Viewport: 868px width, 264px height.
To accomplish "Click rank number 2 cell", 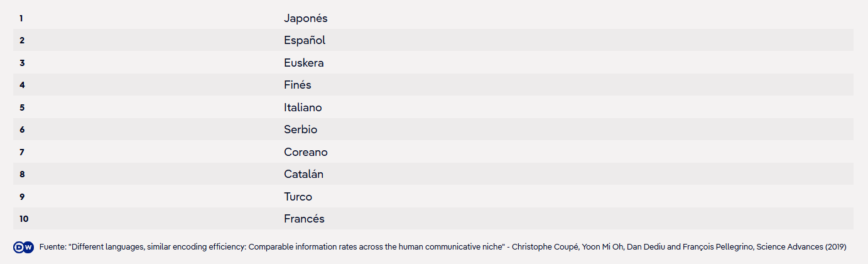I will click(22, 41).
